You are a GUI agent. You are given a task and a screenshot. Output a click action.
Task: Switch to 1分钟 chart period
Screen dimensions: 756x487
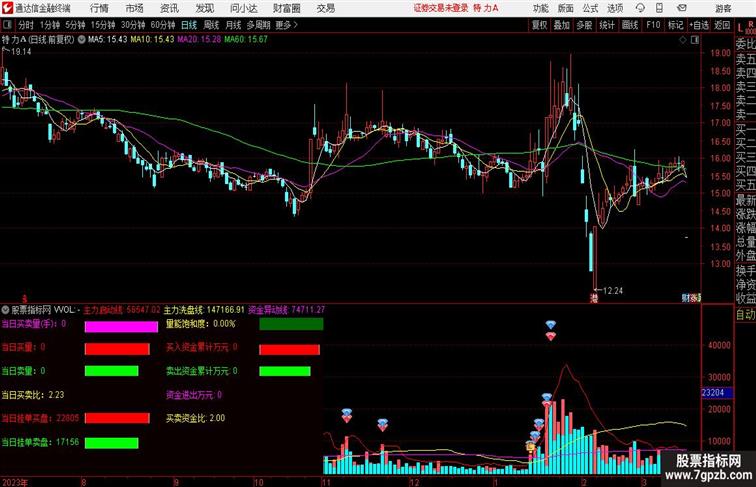pyautogui.click(x=50, y=25)
